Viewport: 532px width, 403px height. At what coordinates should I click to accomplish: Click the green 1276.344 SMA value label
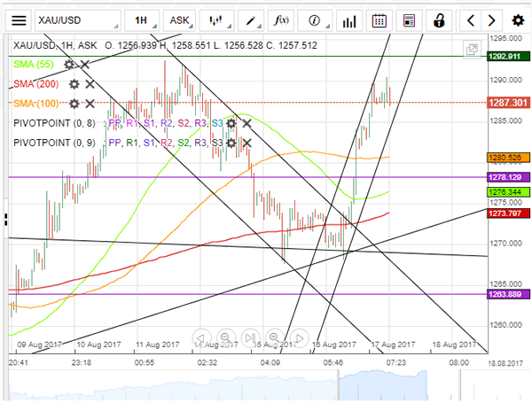pos(508,192)
